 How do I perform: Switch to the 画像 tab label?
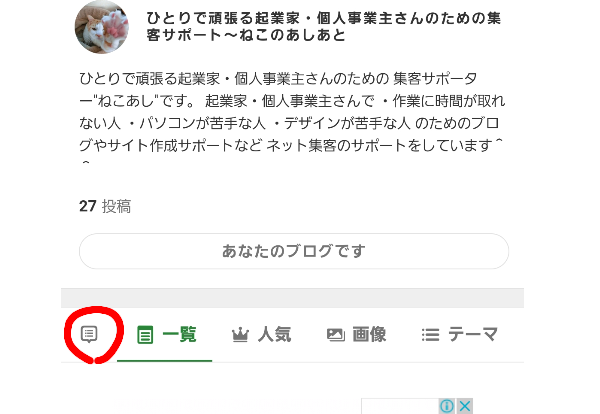point(369,335)
